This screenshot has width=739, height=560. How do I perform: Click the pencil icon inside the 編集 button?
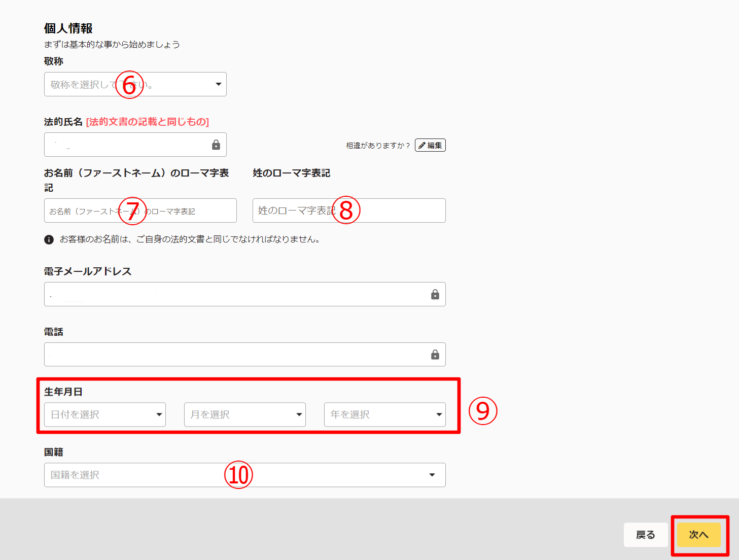click(423, 145)
